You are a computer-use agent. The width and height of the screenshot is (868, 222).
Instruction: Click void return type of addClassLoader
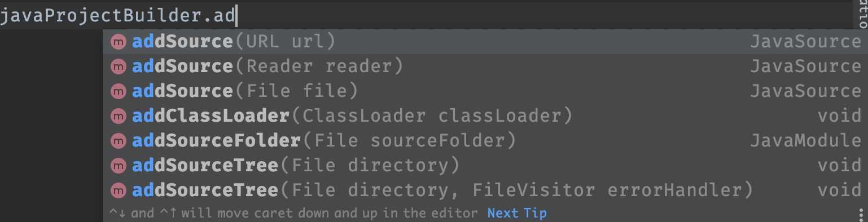(839, 116)
